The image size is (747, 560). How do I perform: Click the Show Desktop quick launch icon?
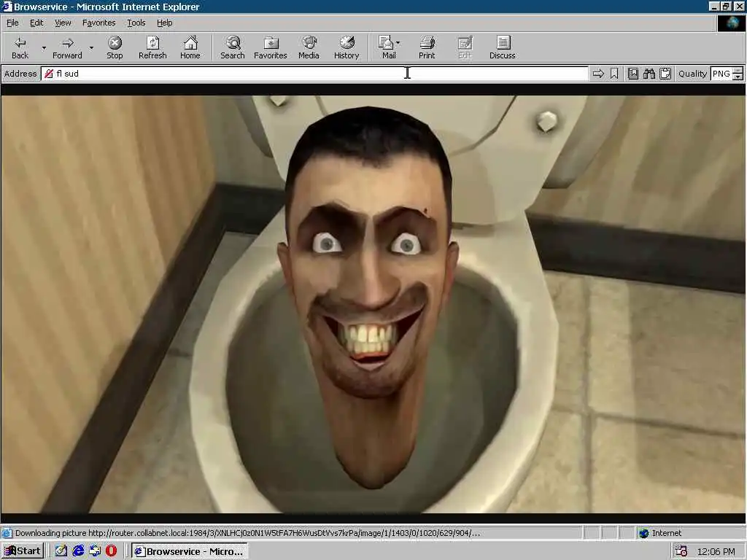[x=95, y=551]
